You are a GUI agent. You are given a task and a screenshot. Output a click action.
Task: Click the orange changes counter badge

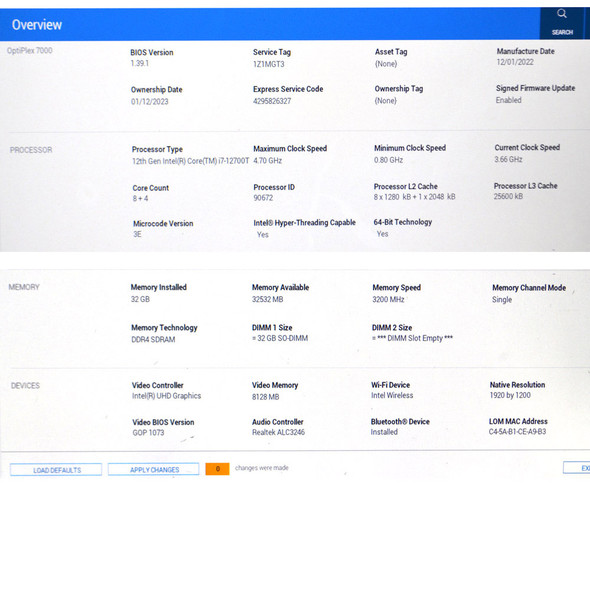[217, 469]
